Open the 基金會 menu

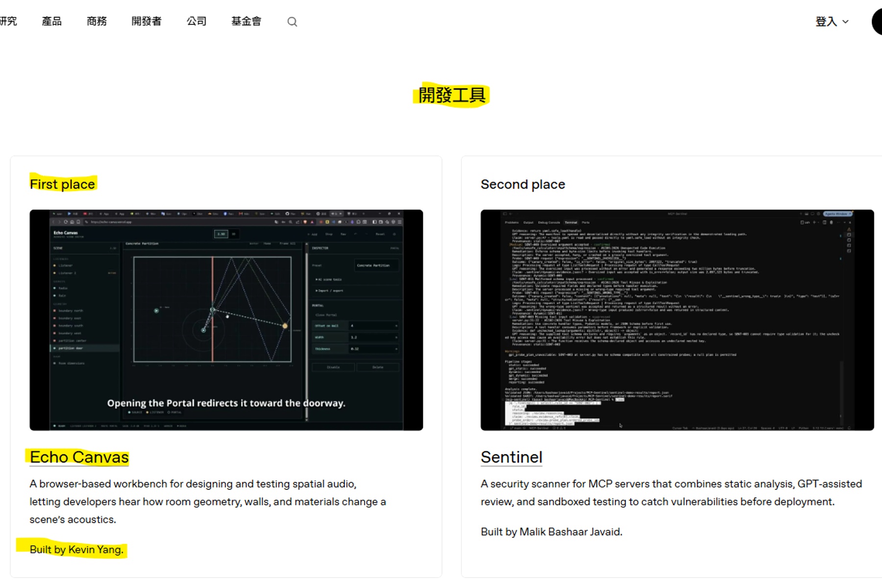pos(246,21)
